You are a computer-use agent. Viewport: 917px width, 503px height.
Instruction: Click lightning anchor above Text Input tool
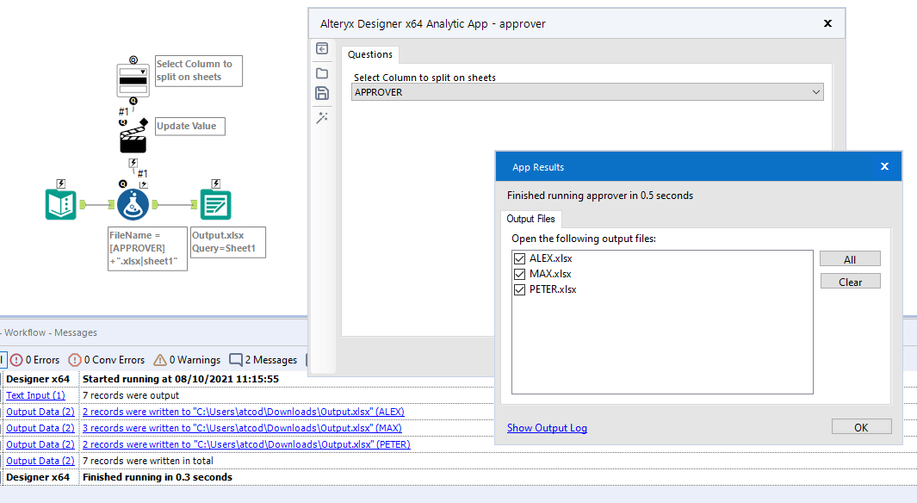[61, 184]
